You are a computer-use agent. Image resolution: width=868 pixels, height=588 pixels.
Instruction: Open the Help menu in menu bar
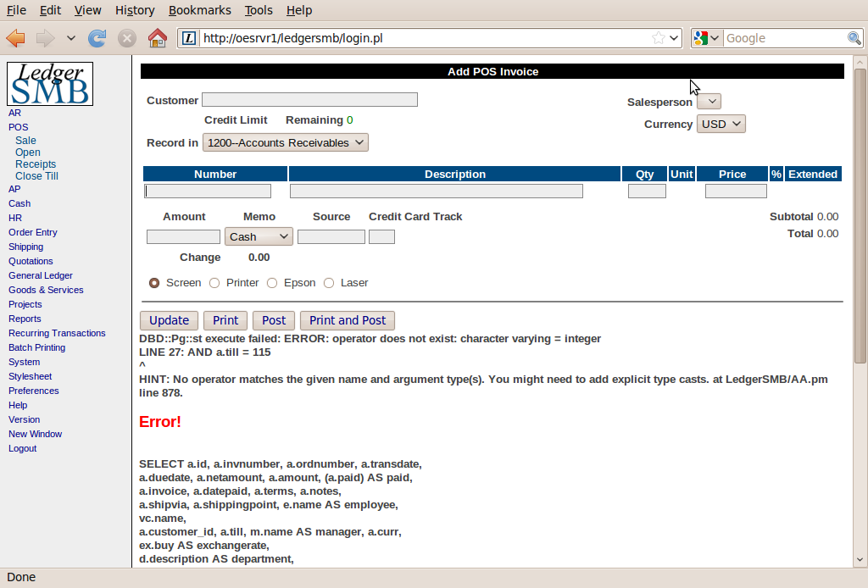click(x=299, y=10)
